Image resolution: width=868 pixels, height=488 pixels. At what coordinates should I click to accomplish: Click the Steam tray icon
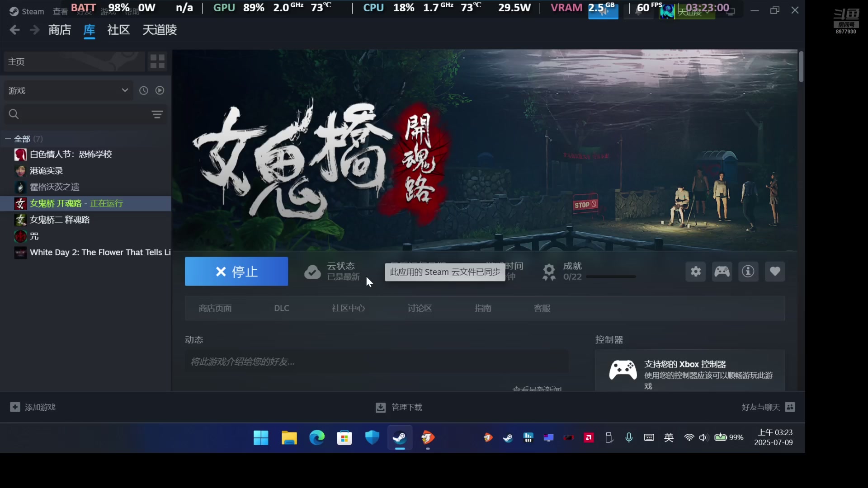(508, 437)
